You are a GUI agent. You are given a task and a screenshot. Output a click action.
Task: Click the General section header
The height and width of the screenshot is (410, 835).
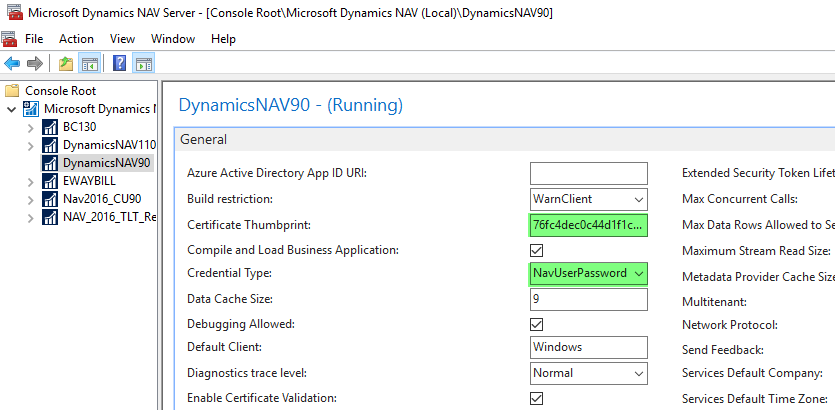tap(504, 140)
